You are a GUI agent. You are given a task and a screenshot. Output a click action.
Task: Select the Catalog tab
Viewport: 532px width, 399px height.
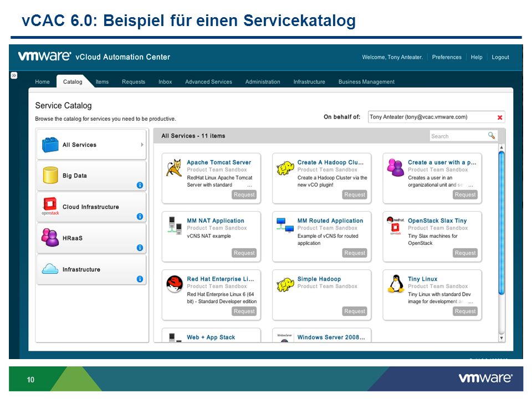tap(73, 82)
